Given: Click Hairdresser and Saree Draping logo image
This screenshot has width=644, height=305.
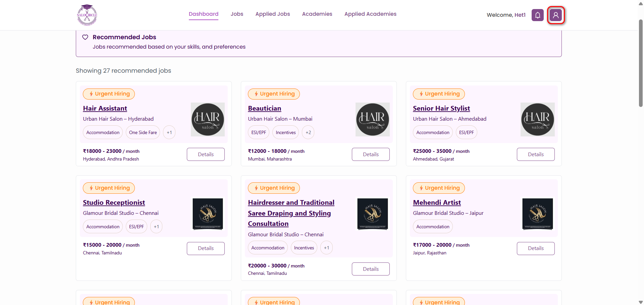Looking at the screenshot, I should (373, 213).
